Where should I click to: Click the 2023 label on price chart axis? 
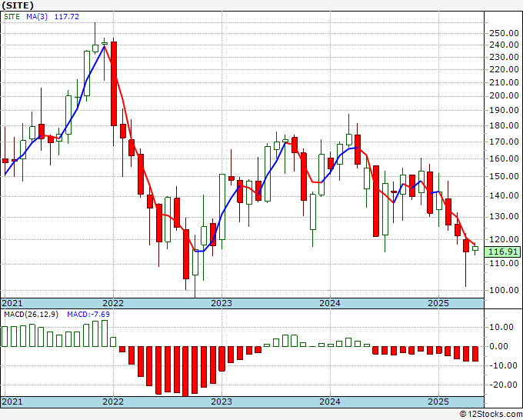[222, 303]
